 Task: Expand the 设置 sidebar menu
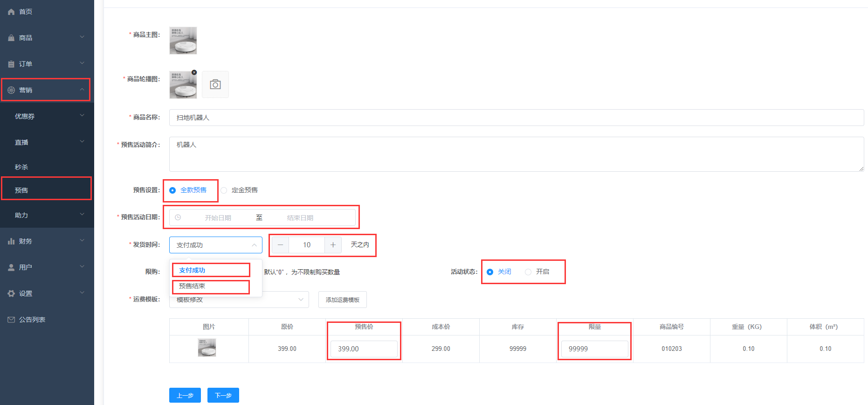[82, 293]
